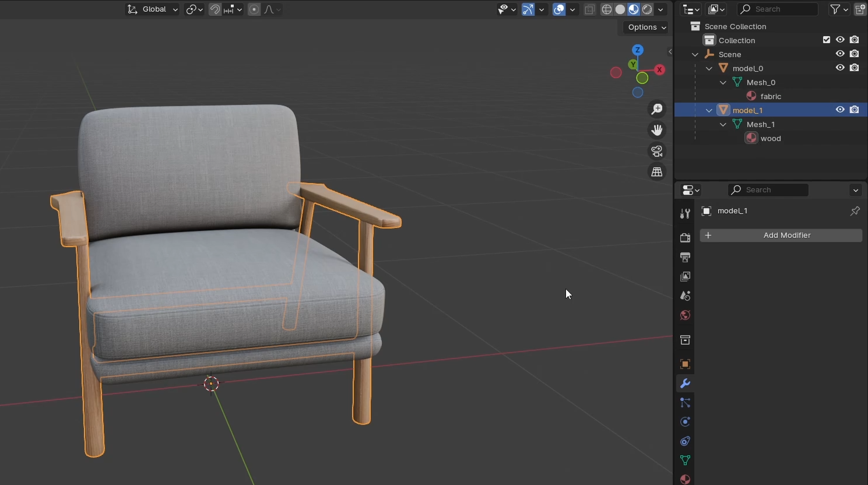Screen dimensions: 868x485
Task: Open outliner editor type dropdown
Action: tap(691, 9)
